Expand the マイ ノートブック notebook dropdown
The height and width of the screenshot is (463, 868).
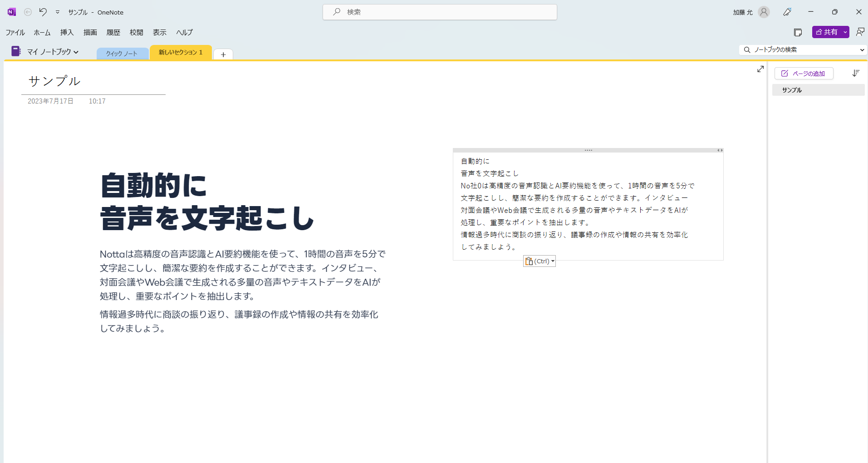(53, 52)
